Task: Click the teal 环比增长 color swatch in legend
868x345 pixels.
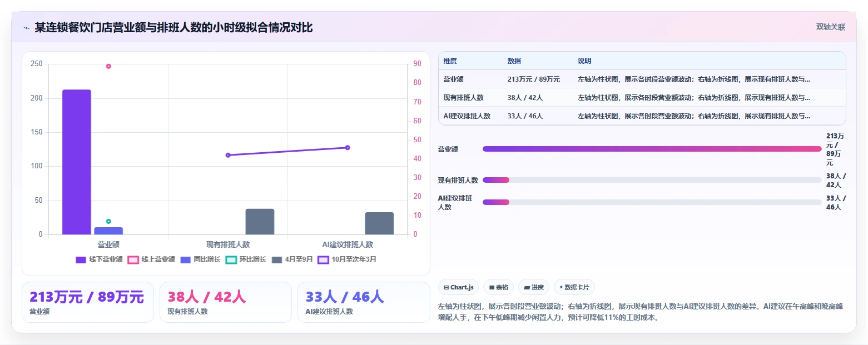Action: (x=231, y=259)
